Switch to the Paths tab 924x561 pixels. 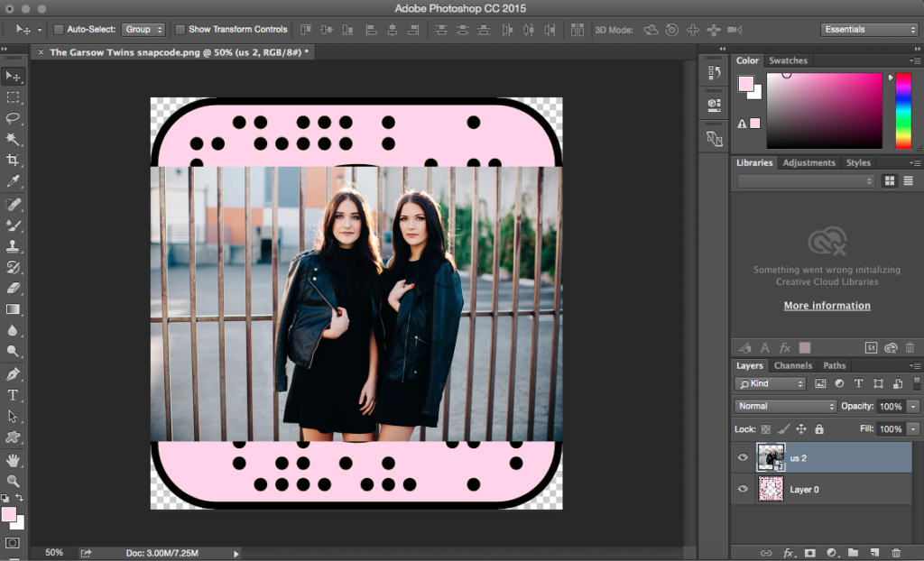click(x=834, y=365)
